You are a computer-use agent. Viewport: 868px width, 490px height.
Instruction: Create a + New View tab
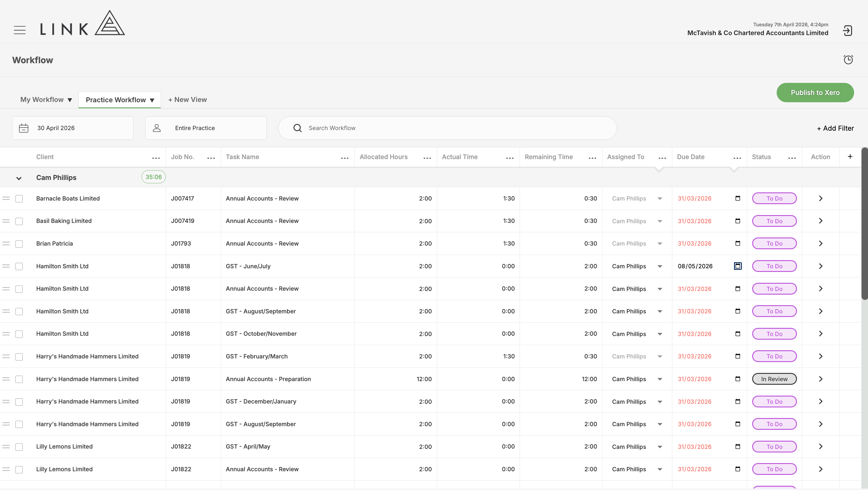tap(187, 100)
